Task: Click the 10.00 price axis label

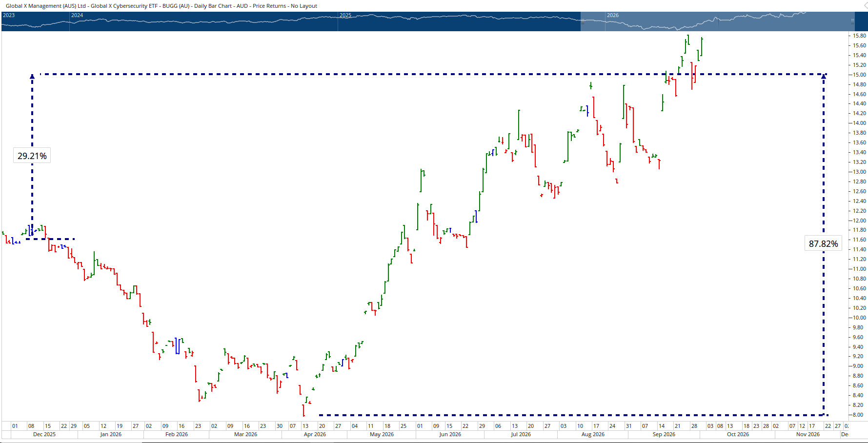Action: tap(860, 318)
